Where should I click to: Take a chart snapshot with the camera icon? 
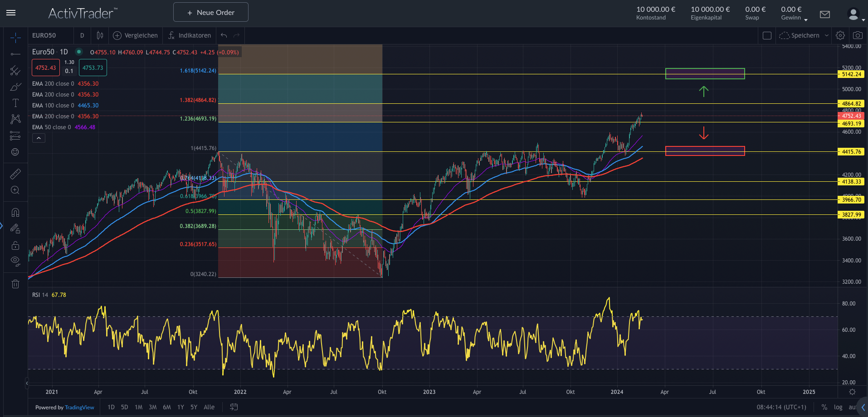click(858, 35)
